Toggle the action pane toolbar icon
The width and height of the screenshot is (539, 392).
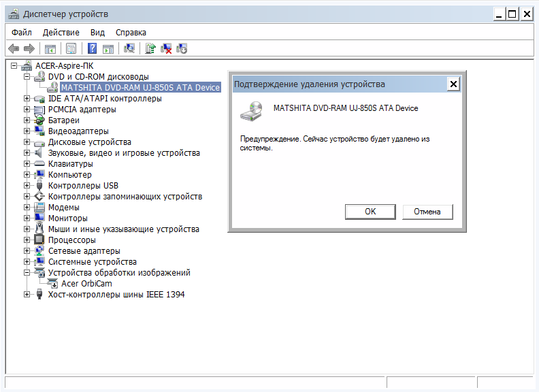pyautogui.click(x=108, y=48)
